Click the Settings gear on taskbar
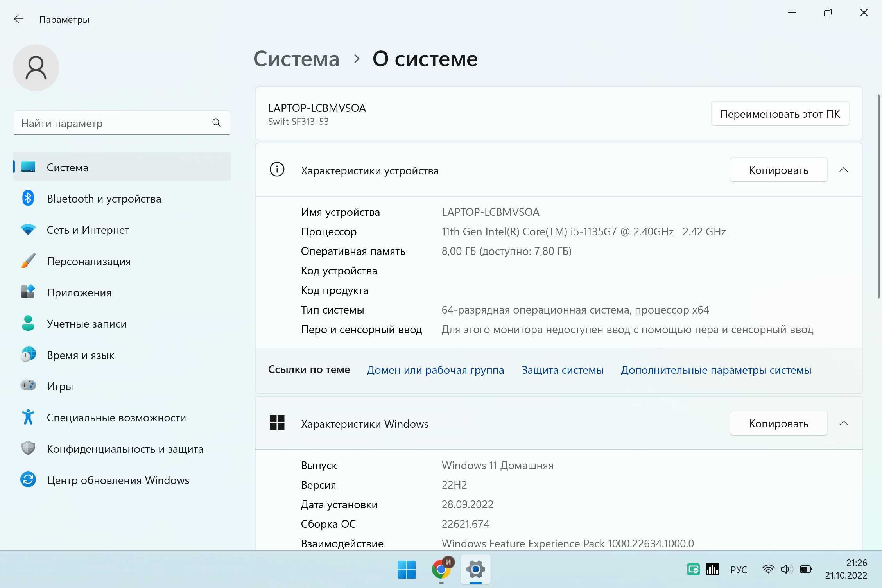Image resolution: width=882 pixels, height=588 pixels. (x=476, y=570)
